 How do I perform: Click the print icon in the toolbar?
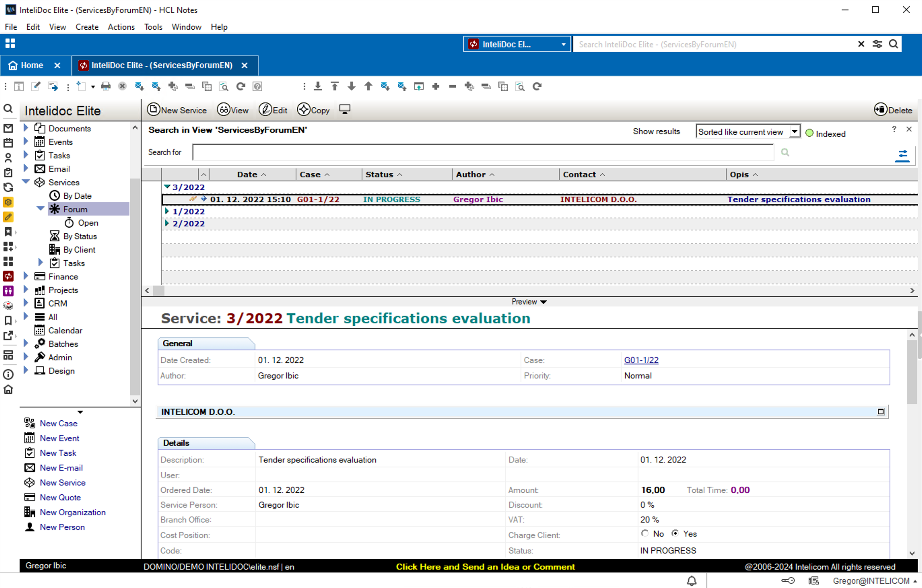coord(106,87)
